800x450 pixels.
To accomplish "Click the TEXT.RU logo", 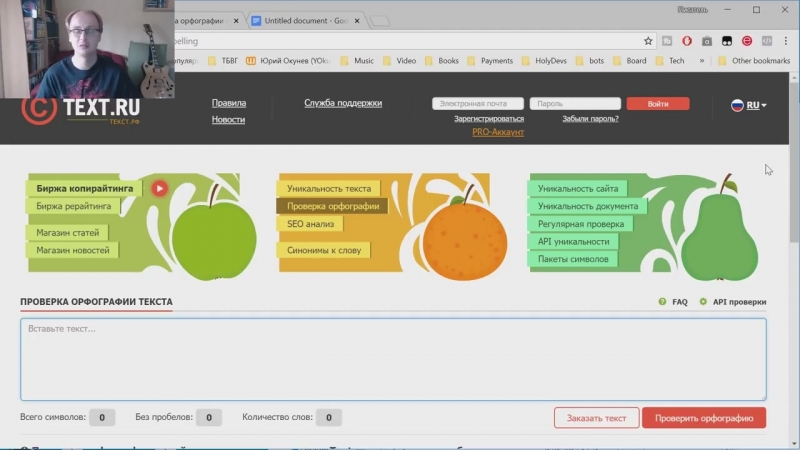I will (82, 109).
